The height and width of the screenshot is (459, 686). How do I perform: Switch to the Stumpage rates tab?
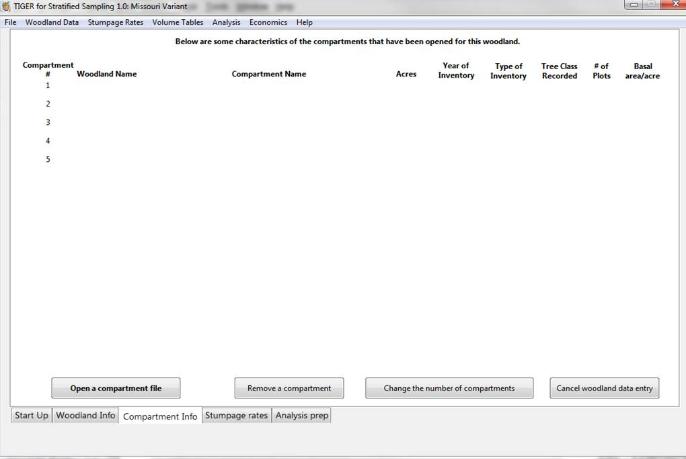236,415
